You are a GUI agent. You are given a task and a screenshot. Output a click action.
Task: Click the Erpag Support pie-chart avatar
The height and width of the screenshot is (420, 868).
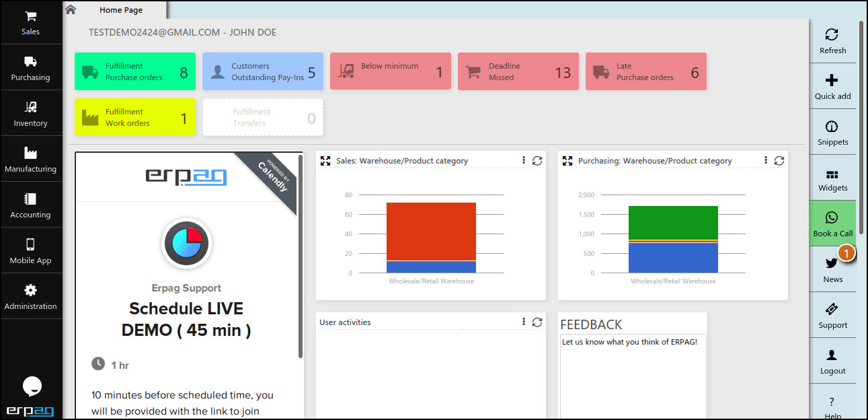pyautogui.click(x=186, y=244)
